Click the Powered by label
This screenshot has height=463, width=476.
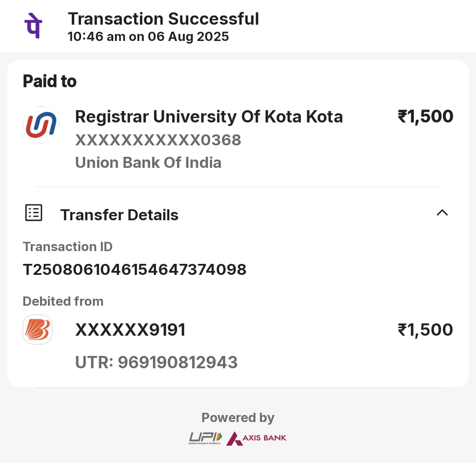coord(238,417)
